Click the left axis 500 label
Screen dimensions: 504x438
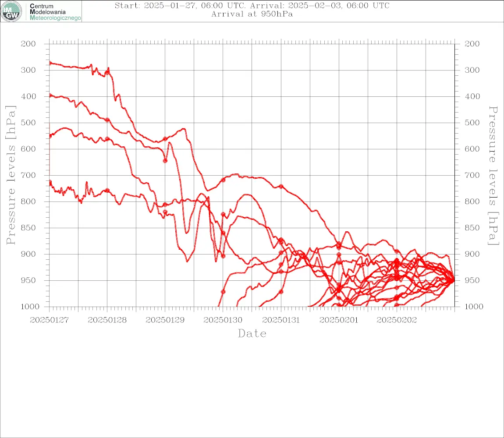(x=28, y=123)
